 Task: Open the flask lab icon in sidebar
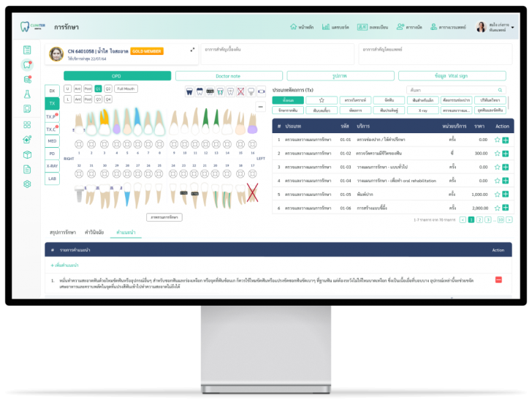(x=27, y=94)
